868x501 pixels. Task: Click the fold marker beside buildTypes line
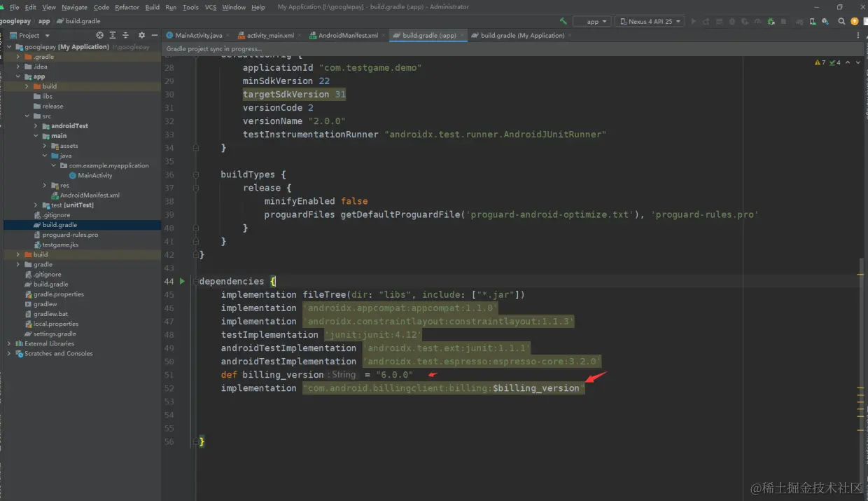tap(196, 174)
